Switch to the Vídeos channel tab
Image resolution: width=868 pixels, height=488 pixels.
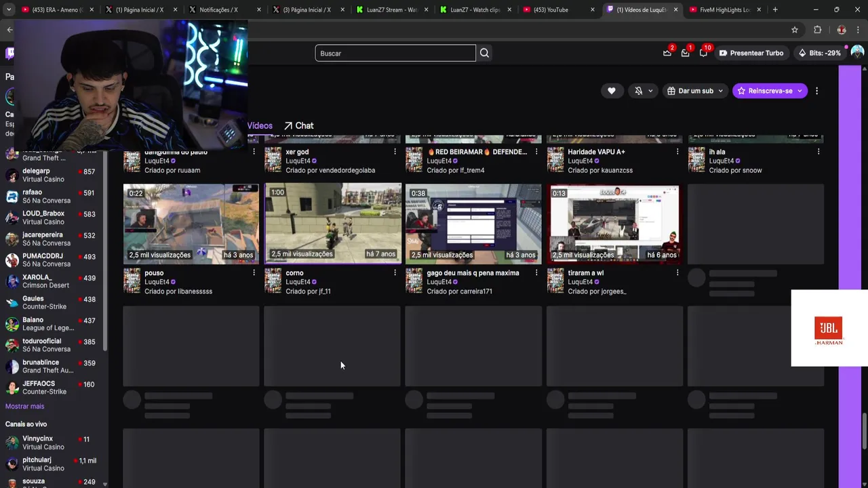click(x=260, y=125)
